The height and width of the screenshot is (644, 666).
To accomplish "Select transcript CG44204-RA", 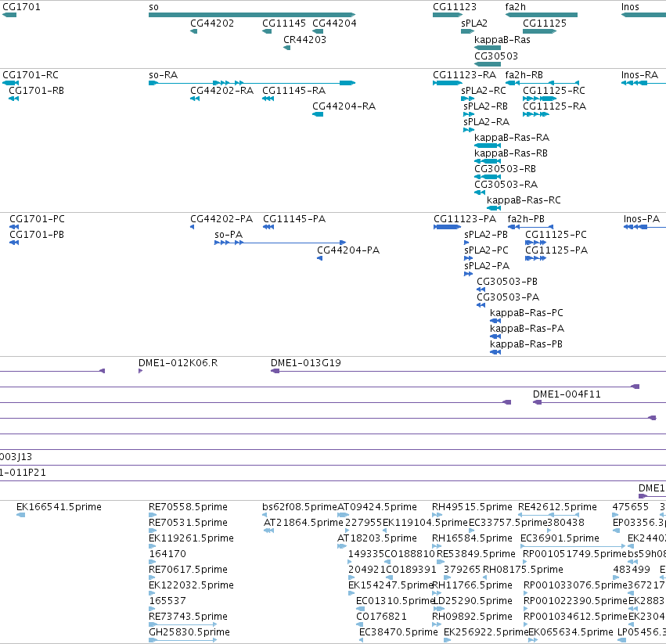I will [x=344, y=106].
